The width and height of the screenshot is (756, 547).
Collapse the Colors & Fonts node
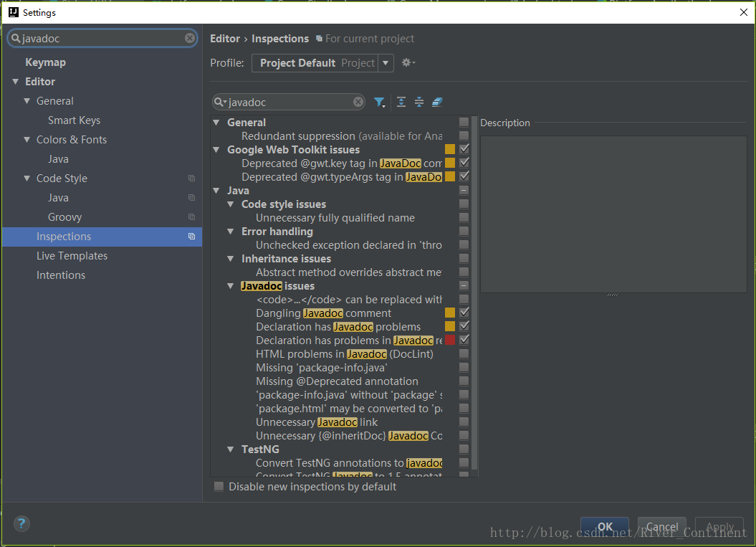pos(27,139)
